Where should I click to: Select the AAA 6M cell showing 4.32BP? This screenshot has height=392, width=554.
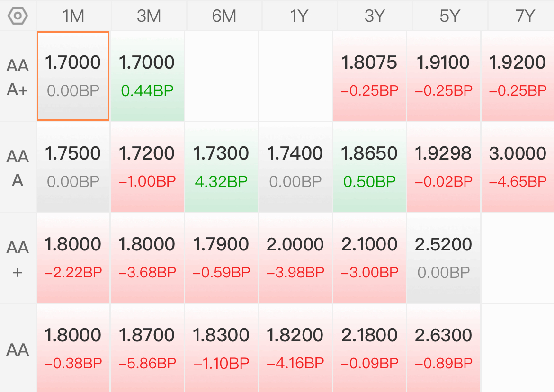[221, 167]
